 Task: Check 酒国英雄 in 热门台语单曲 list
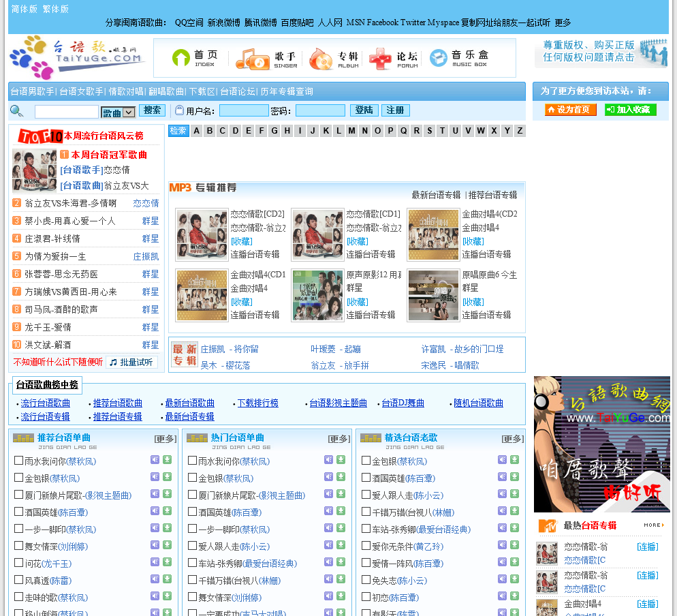[x=193, y=512]
